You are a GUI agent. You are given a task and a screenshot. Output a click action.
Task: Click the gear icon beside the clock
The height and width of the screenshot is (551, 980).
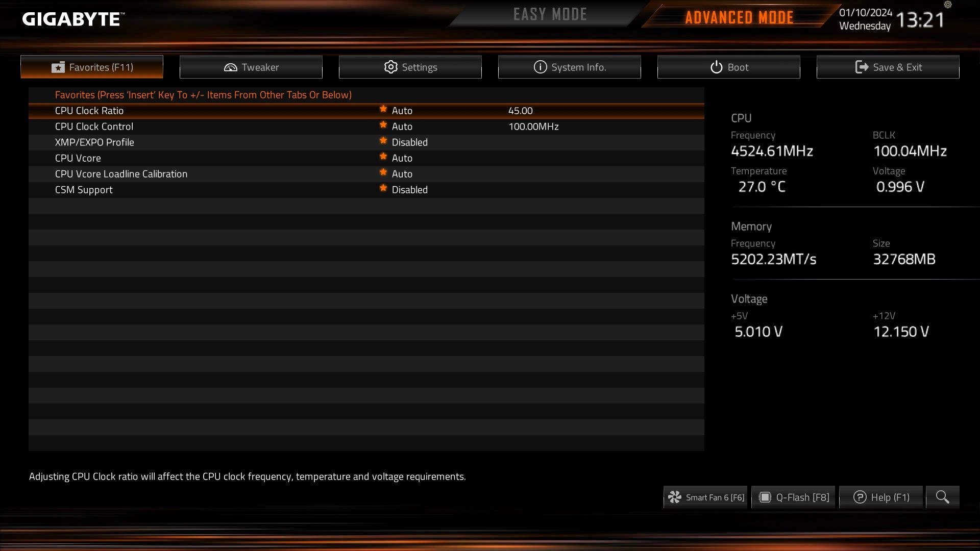click(x=948, y=5)
